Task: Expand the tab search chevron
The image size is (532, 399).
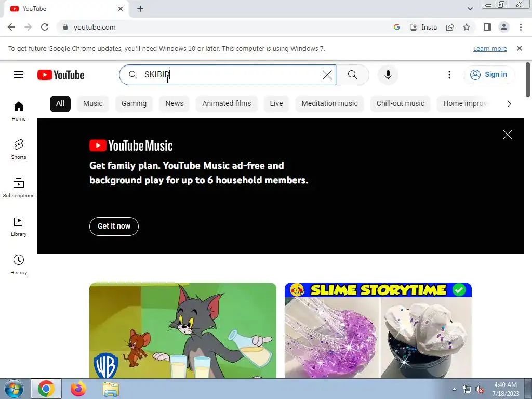Action: coord(470,9)
